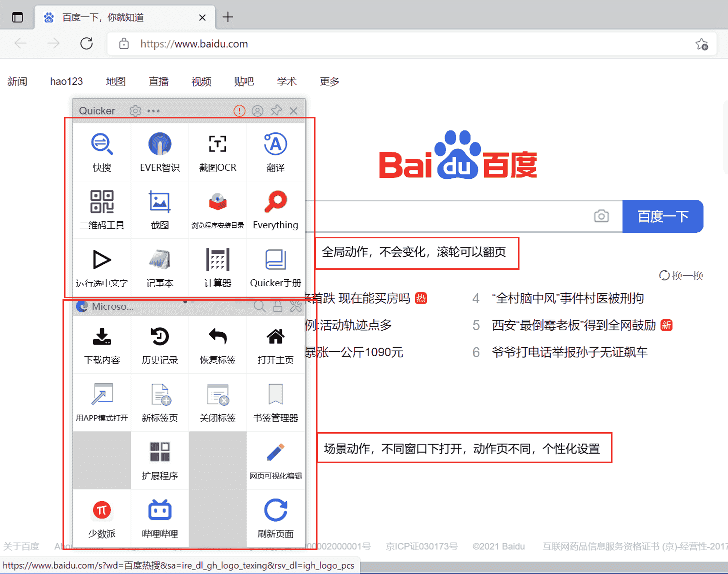Open the 贴吧 nav link
The image size is (728, 574).
(244, 81)
